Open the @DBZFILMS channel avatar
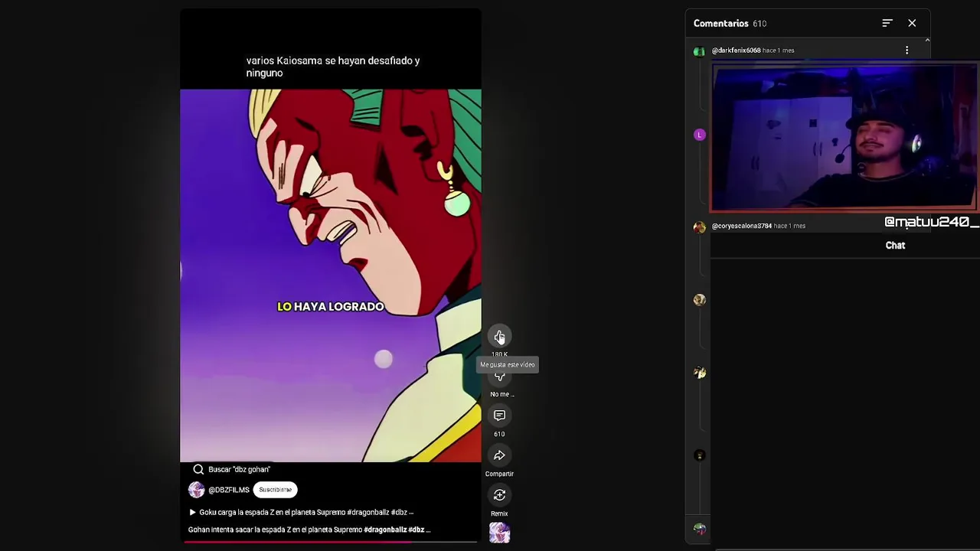Image resolution: width=980 pixels, height=551 pixels. 197,490
